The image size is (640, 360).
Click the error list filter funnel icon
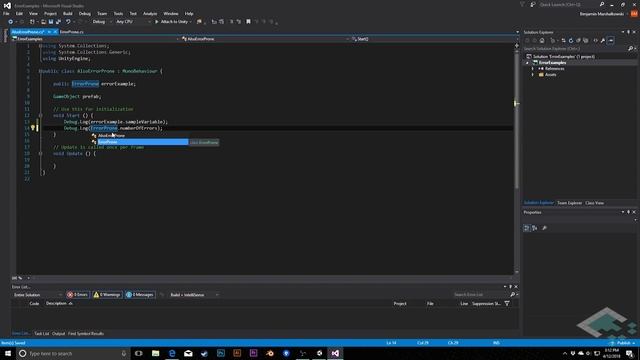pos(507,304)
